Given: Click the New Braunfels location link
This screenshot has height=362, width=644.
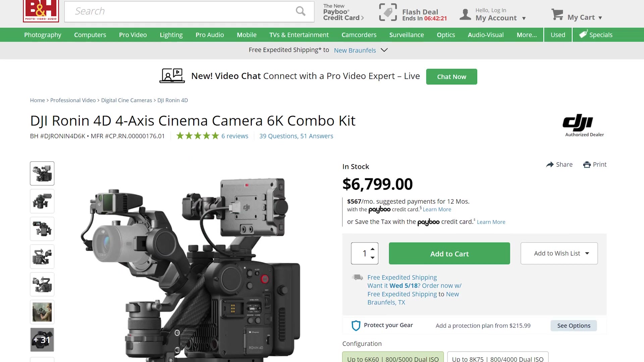Looking at the screenshot, I should pos(355,50).
